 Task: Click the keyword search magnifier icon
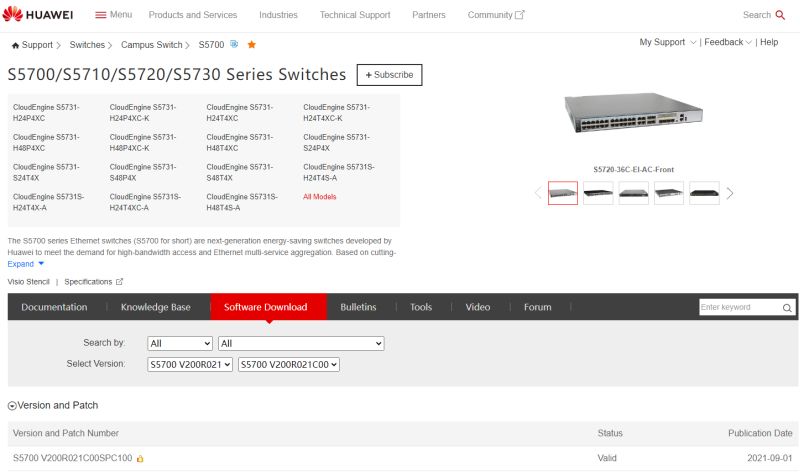click(x=787, y=308)
